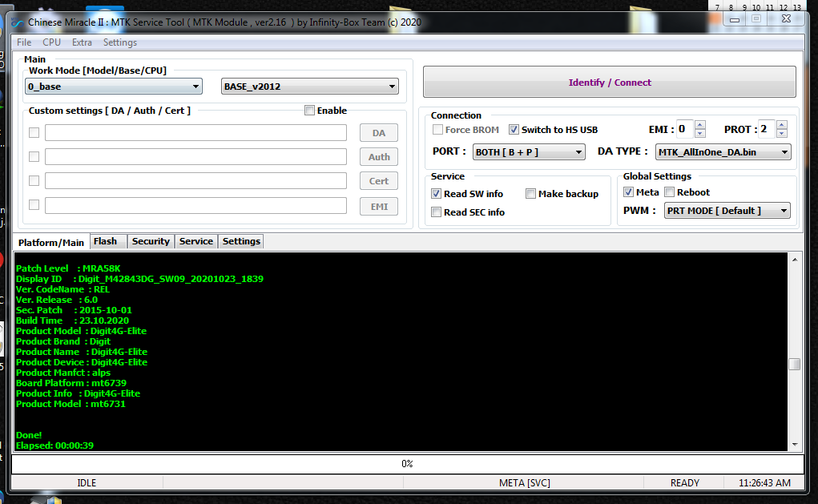818x504 pixels.
Task: Switch to the Flash tab
Action: click(108, 241)
